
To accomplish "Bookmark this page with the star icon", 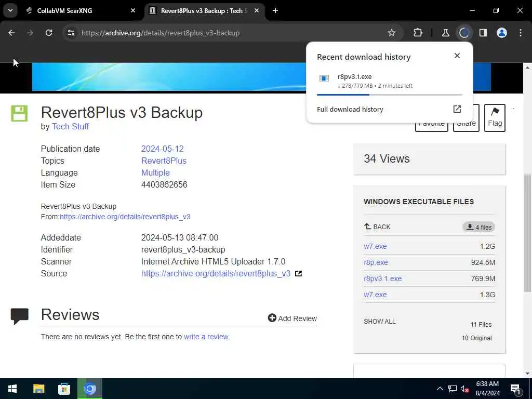I will pos(392,33).
